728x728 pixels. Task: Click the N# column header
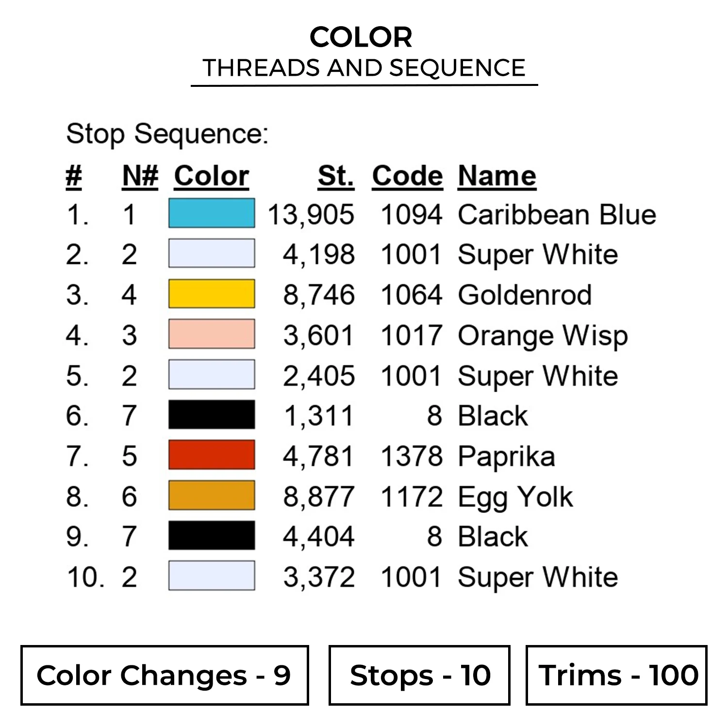(140, 176)
